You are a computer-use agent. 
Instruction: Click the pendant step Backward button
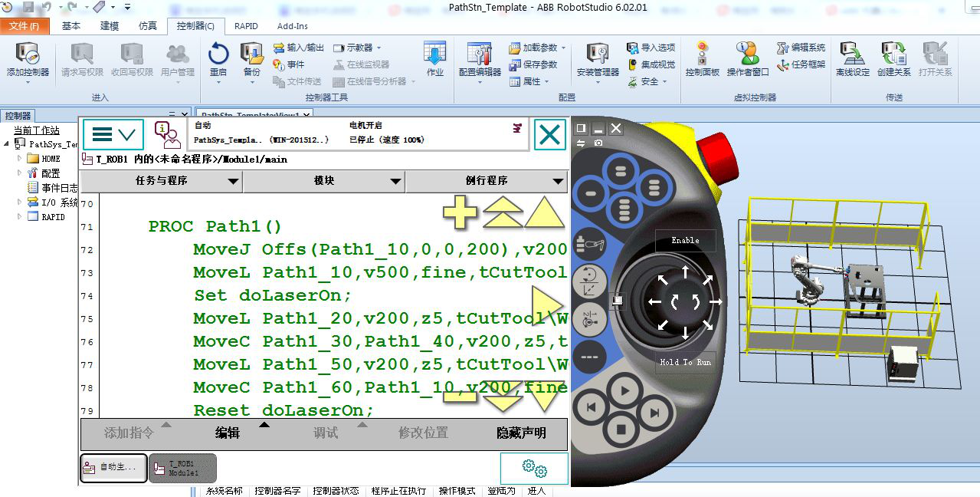(592, 409)
